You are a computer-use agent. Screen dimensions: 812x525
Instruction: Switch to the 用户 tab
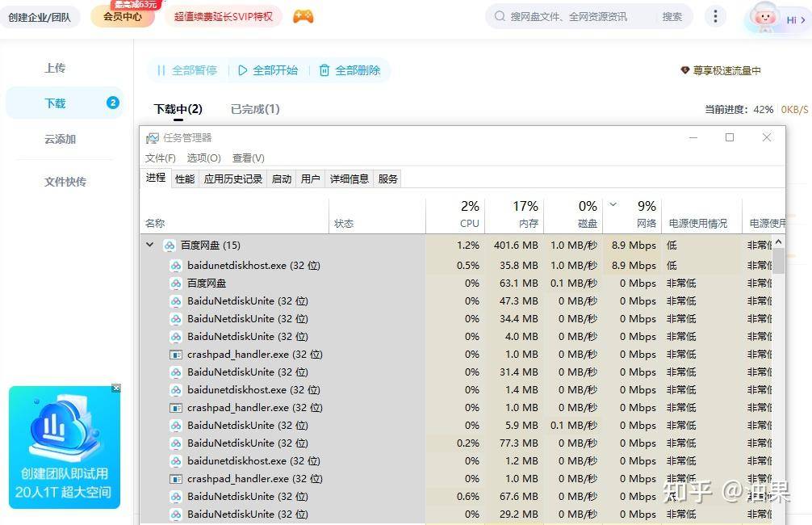point(310,178)
